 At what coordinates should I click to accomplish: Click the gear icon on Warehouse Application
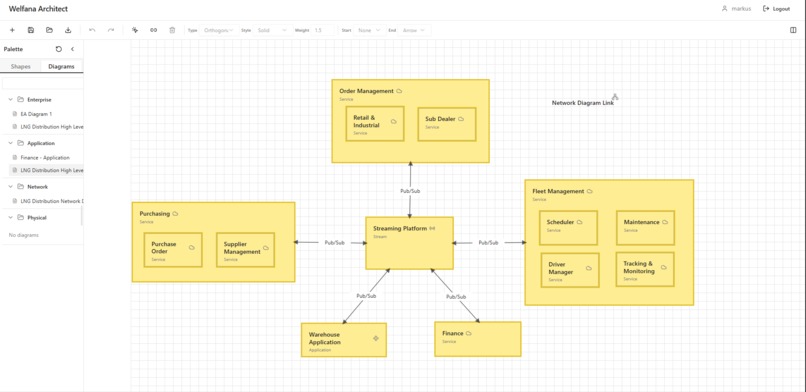pyautogui.click(x=376, y=338)
